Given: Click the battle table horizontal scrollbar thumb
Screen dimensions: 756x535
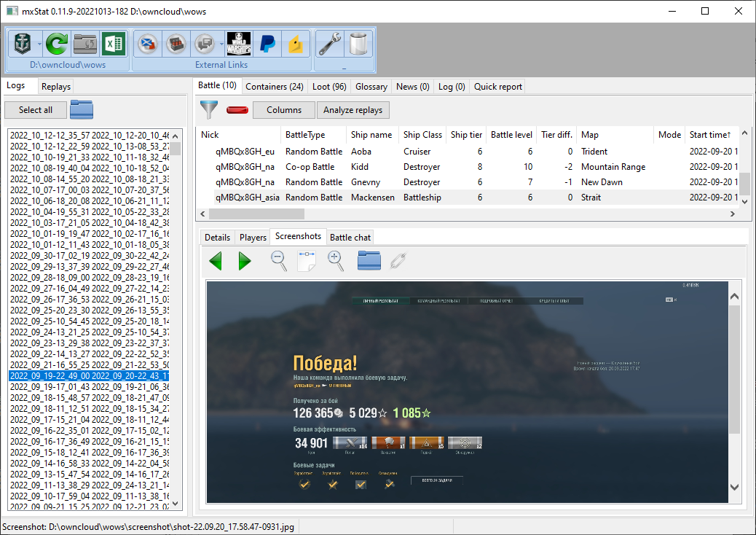Looking at the screenshot, I should [256, 214].
